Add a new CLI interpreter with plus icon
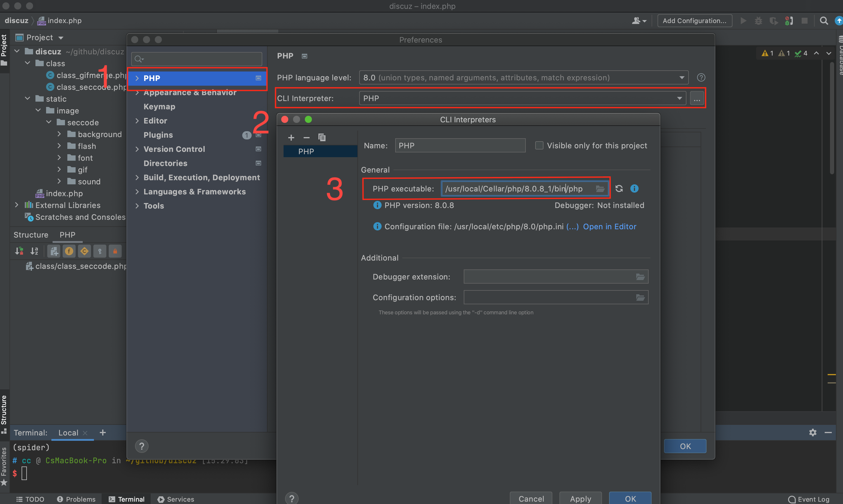 (291, 138)
